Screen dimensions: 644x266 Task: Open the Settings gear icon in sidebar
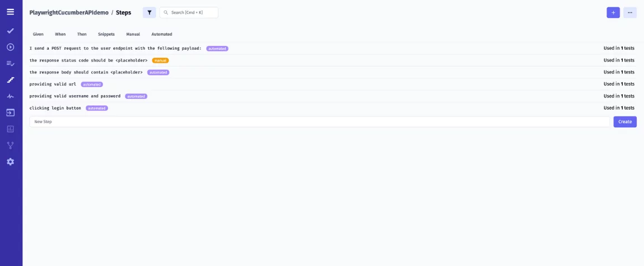point(10,162)
